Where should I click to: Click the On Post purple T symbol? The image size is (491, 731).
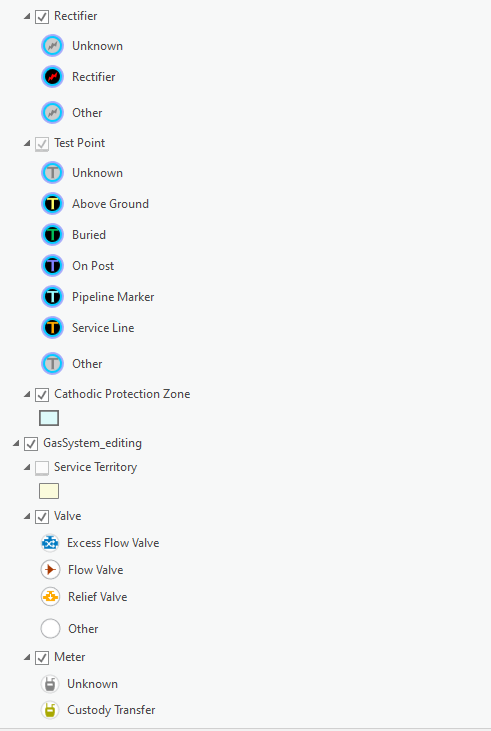click(52, 266)
